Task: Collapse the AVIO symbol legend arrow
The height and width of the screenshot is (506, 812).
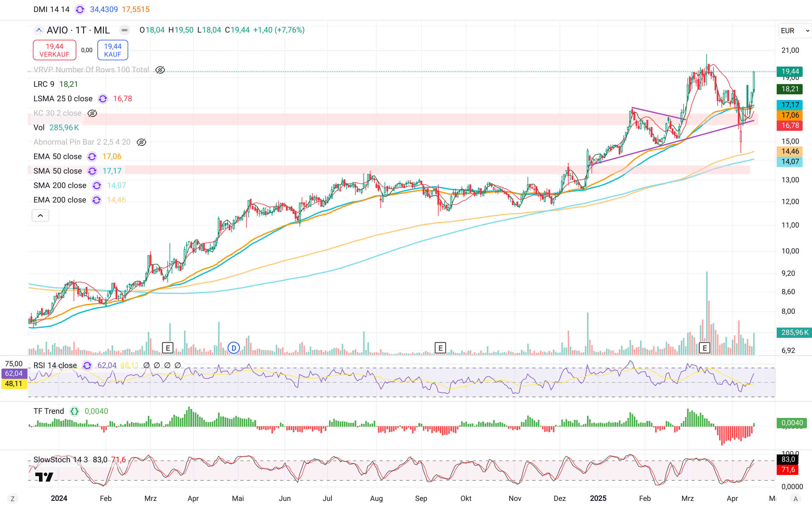Action: click(39, 30)
